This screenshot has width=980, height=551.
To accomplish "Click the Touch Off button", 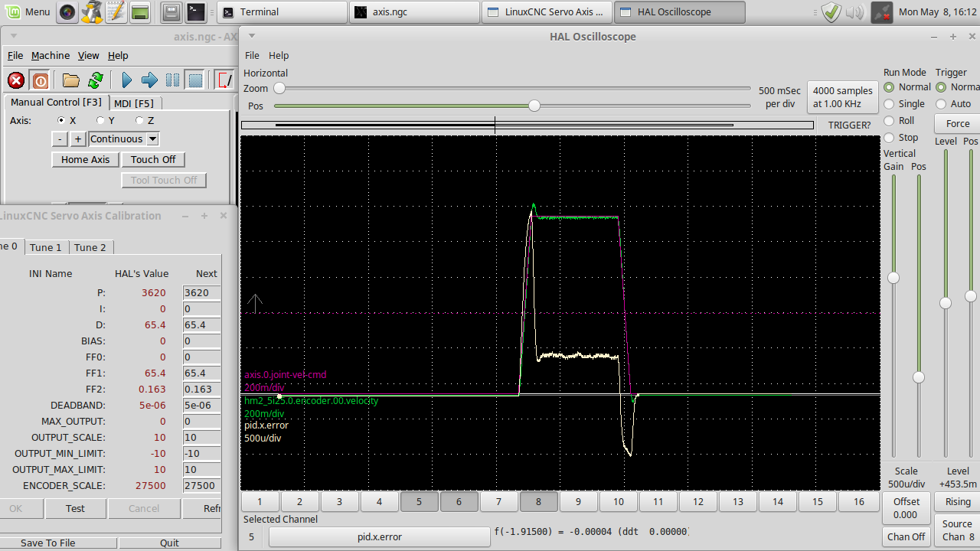I will (x=153, y=160).
